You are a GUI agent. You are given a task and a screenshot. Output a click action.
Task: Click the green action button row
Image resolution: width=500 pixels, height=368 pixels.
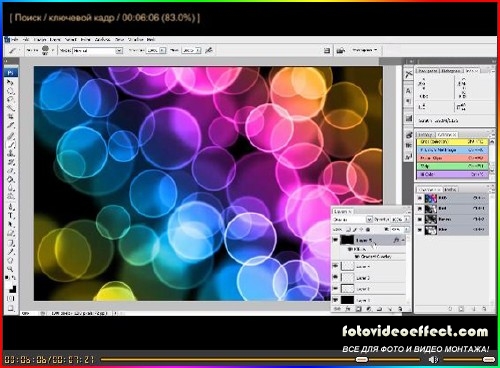[x=452, y=166]
